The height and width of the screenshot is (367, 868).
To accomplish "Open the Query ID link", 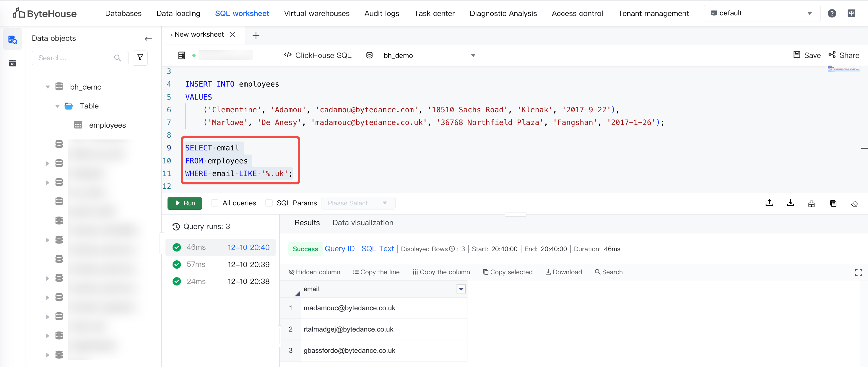I will [339, 249].
